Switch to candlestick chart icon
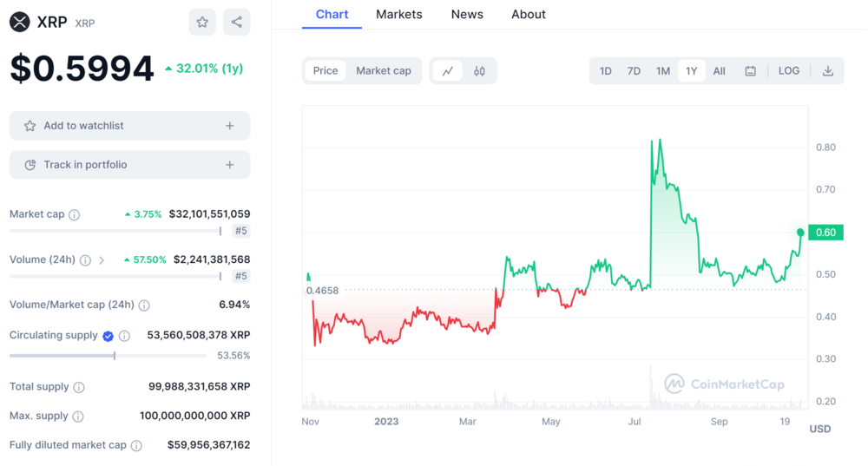 click(479, 71)
